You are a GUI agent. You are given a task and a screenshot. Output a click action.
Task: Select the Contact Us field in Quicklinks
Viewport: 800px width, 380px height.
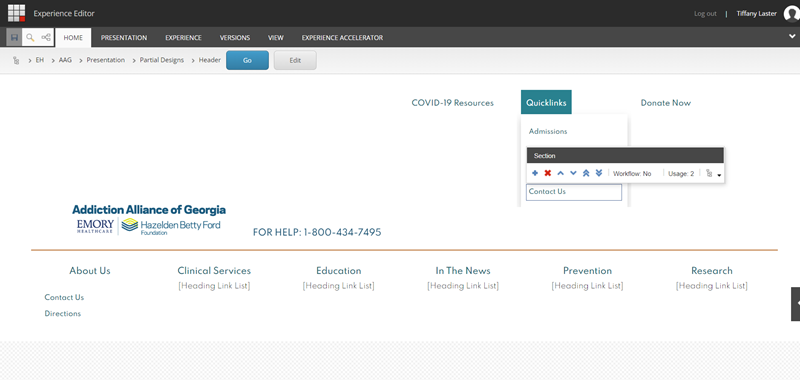[x=574, y=192]
